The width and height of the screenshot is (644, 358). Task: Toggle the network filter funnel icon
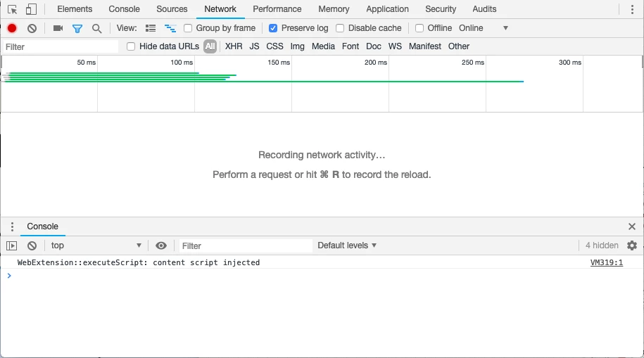[77, 28]
